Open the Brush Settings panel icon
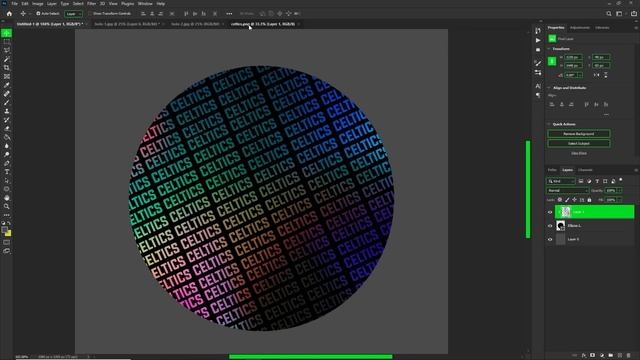Image resolution: width=640 pixels, height=360 pixels. click(538, 63)
